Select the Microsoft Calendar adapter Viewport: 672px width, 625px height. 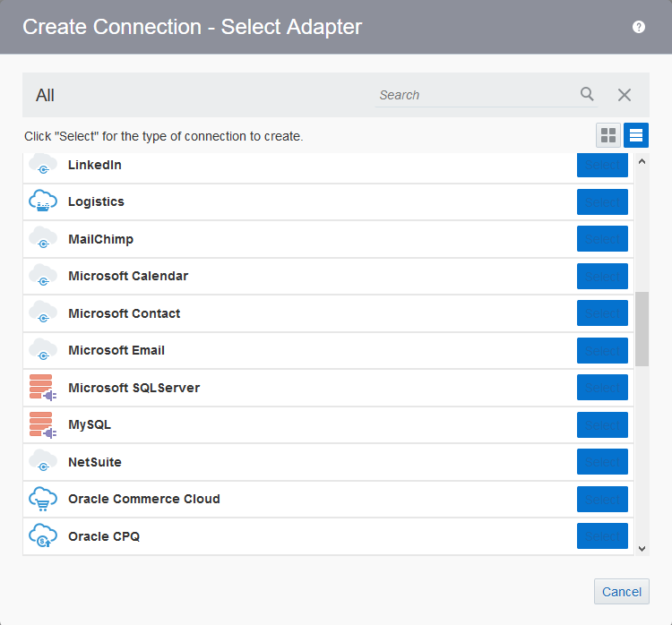coord(602,277)
